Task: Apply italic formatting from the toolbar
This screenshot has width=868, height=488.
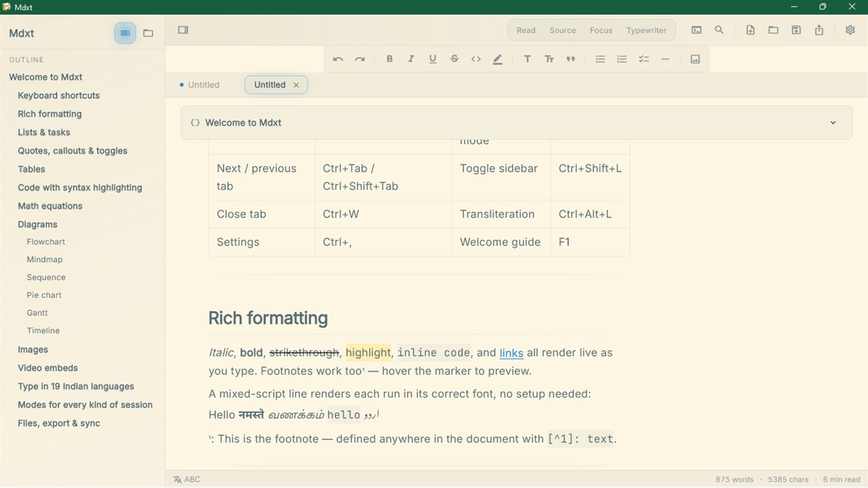Action: [411, 59]
